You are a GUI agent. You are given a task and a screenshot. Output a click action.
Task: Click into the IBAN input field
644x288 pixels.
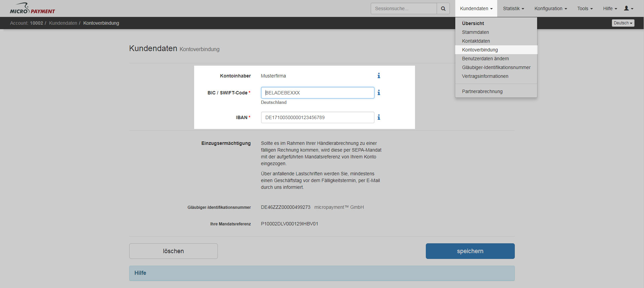point(317,117)
